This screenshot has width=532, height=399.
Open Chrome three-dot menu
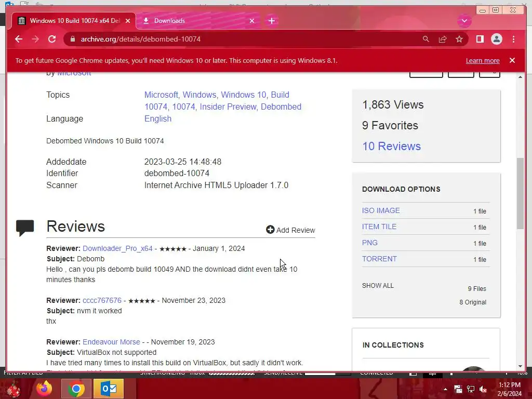pos(513,39)
